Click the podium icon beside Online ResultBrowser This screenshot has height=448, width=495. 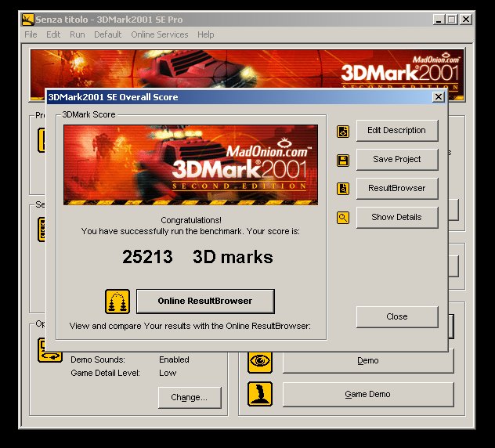[117, 302]
